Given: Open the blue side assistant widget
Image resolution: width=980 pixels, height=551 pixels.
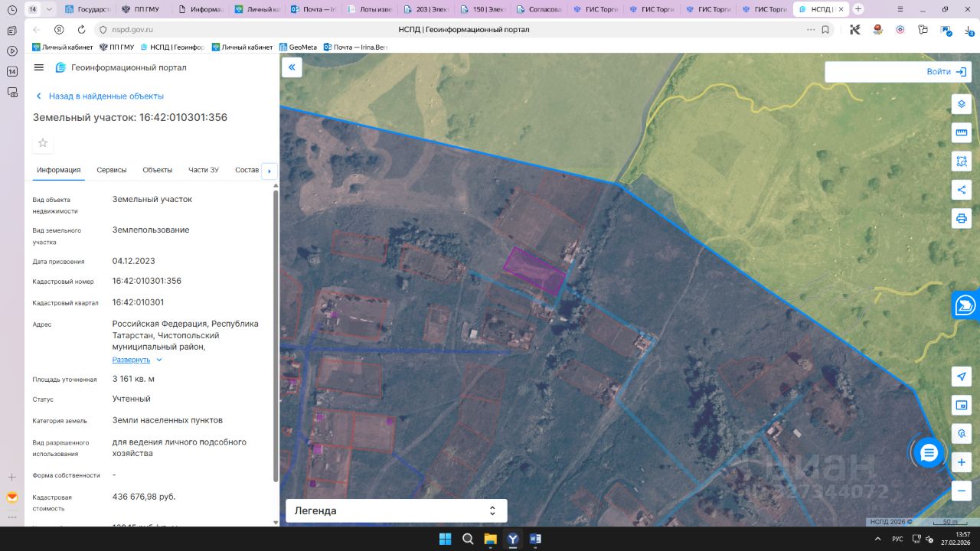Looking at the screenshot, I should [x=966, y=305].
